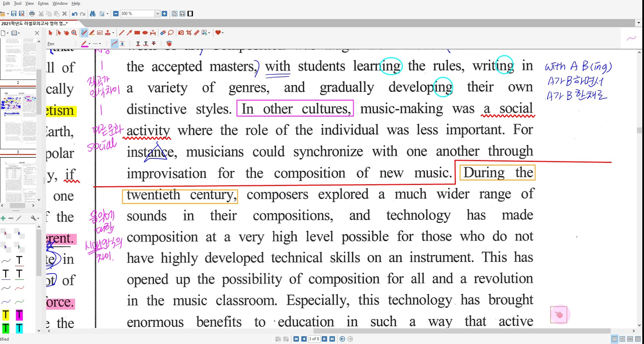This screenshot has height=344, width=644.
Task: Go to the last page
Action: coord(332,339)
